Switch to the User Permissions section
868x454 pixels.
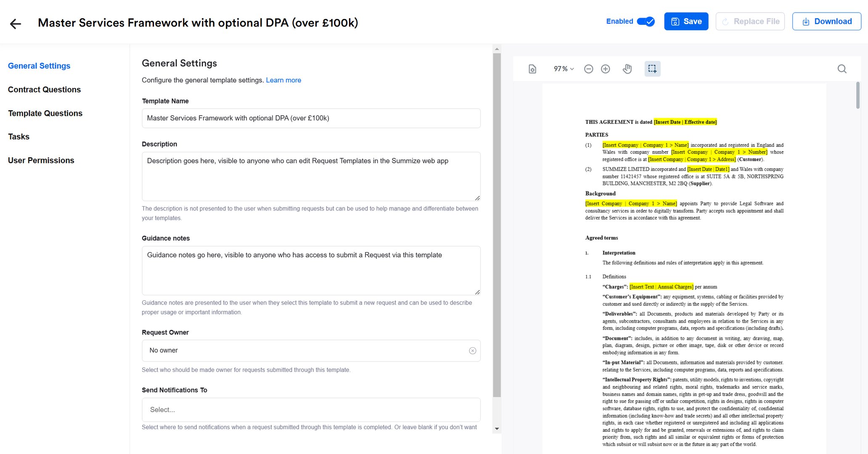41,160
